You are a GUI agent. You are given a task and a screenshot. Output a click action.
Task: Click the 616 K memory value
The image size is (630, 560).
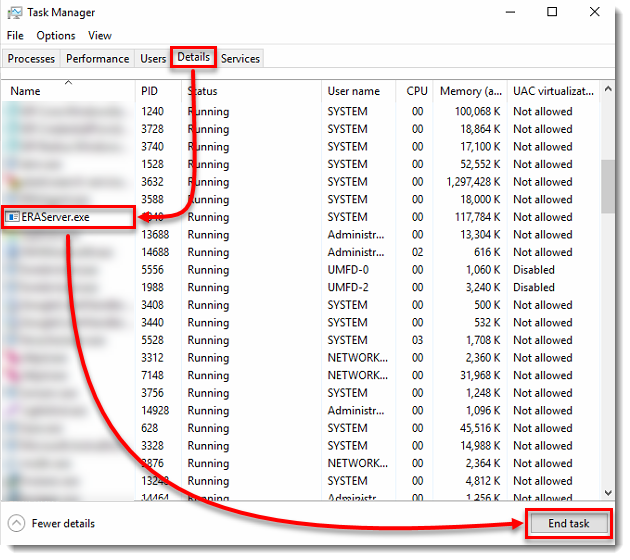[487, 252]
